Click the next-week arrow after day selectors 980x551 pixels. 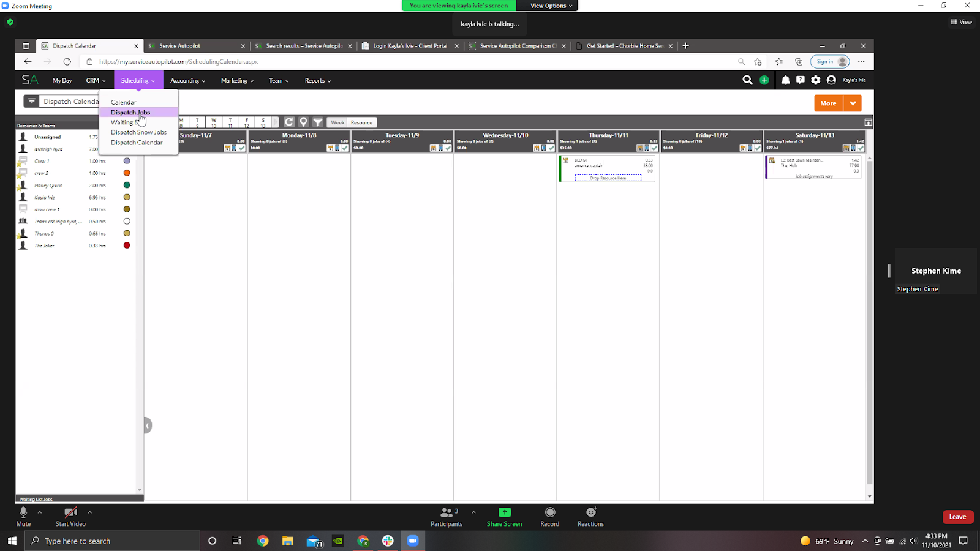pyautogui.click(x=275, y=122)
